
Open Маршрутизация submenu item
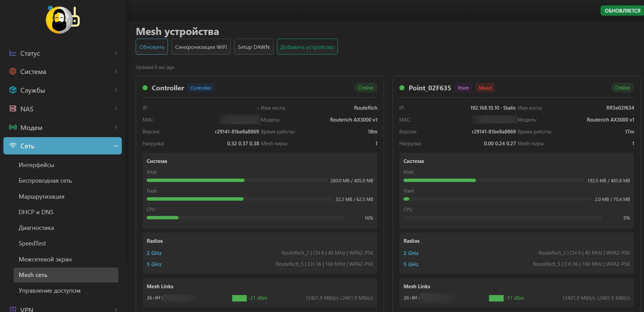pos(41,197)
